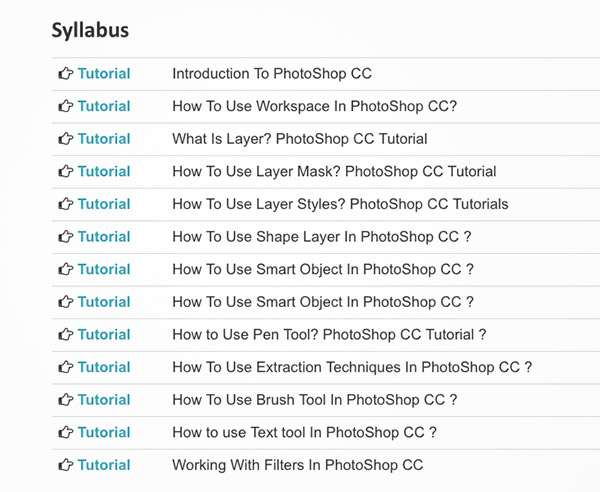Open the Tutorial link for Extraction Techniques
This screenshot has width=600, height=492.
104,367
